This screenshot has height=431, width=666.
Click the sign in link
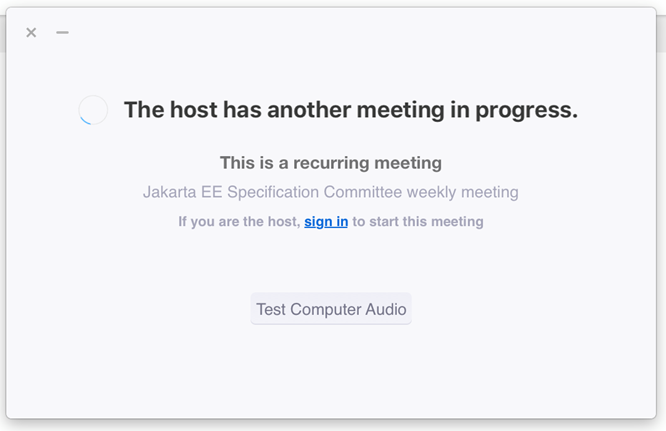[326, 222]
